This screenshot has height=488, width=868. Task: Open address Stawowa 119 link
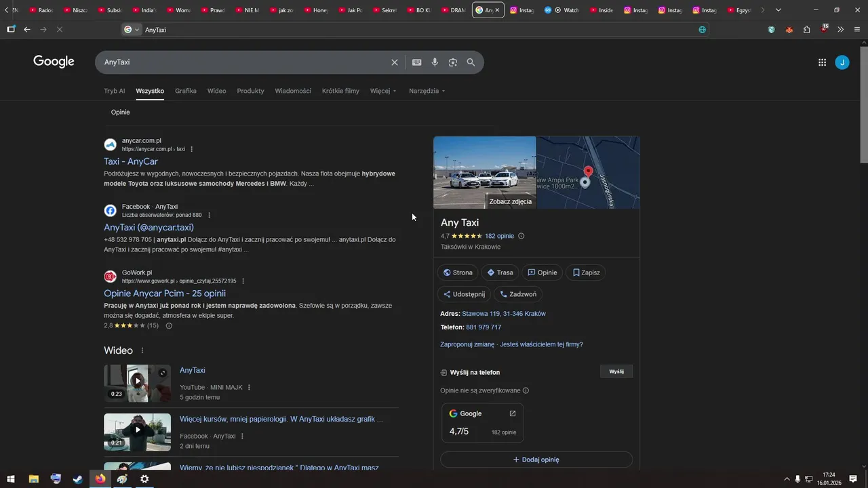[x=504, y=314]
